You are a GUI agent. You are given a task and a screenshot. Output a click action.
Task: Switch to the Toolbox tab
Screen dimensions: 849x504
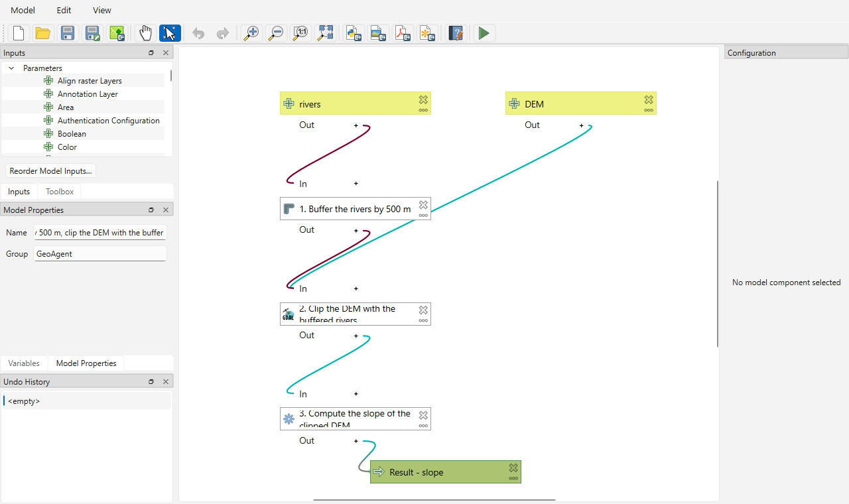(x=60, y=192)
